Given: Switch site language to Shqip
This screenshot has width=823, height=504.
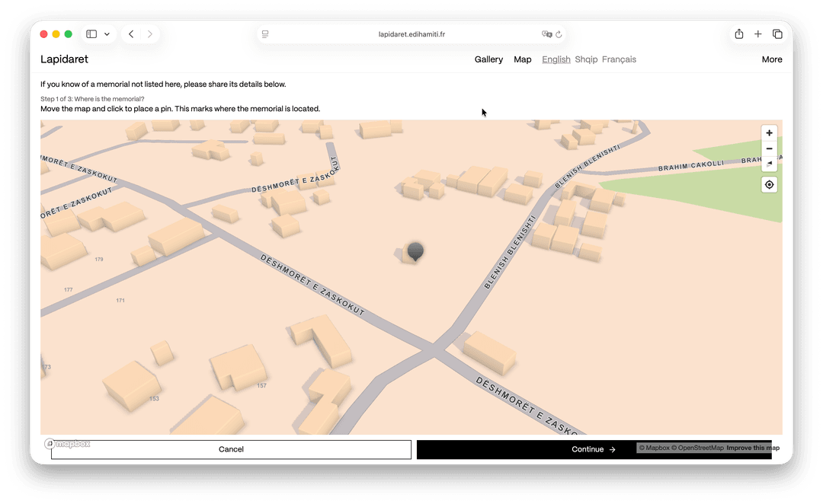Looking at the screenshot, I should click(x=586, y=59).
